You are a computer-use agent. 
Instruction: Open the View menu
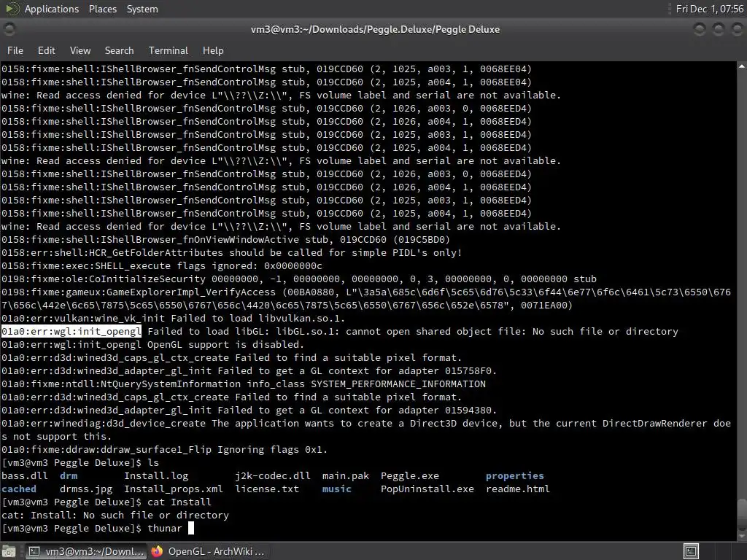tap(80, 50)
